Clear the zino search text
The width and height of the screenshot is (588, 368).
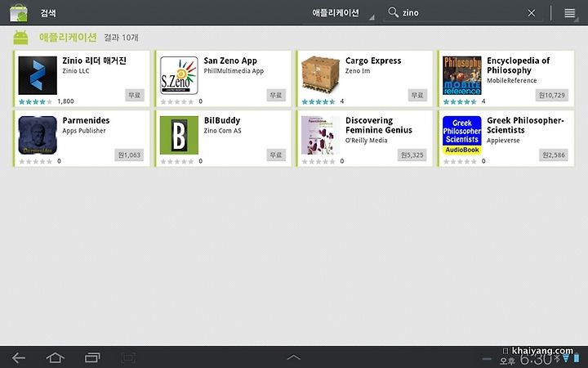532,13
